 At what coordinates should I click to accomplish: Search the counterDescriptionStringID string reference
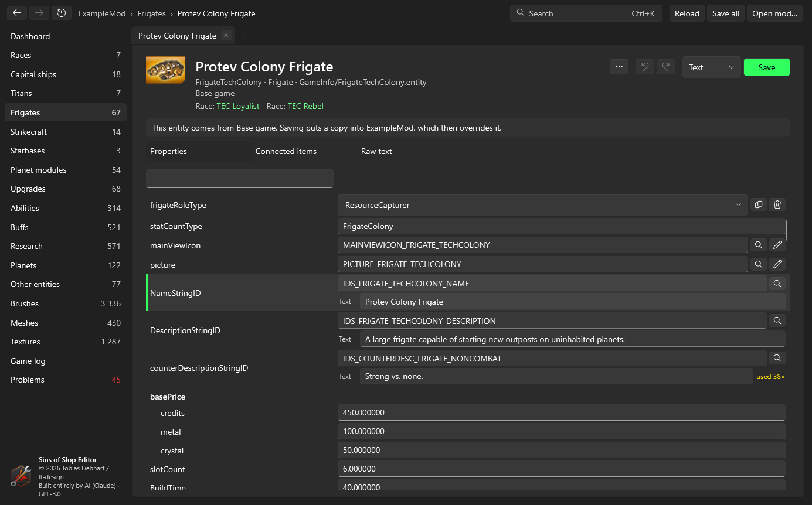coord(777,357)
